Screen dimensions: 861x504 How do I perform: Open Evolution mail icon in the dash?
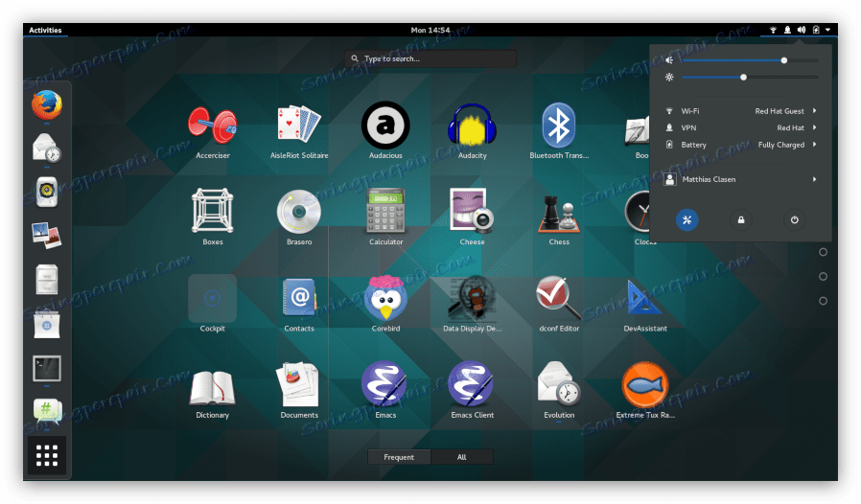(47, 148)
